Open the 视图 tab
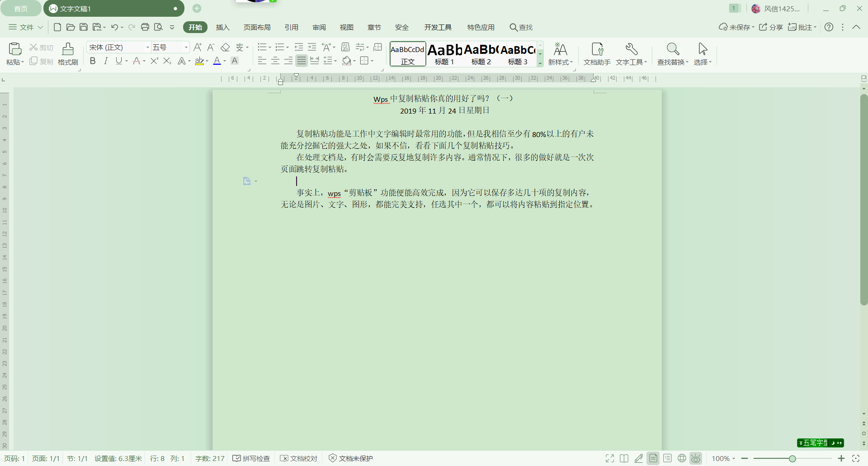868x466 pixels. tap(347, 27)
